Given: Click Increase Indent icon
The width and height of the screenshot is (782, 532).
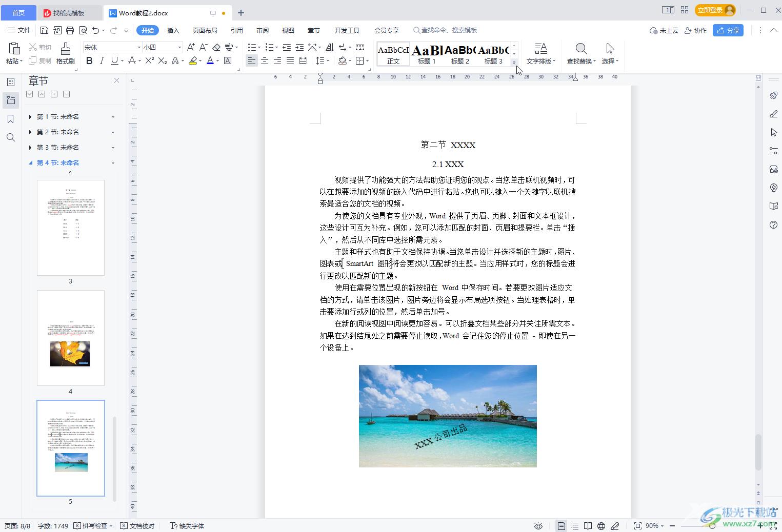Looking at the screenshot, I should tap(299, 47).
